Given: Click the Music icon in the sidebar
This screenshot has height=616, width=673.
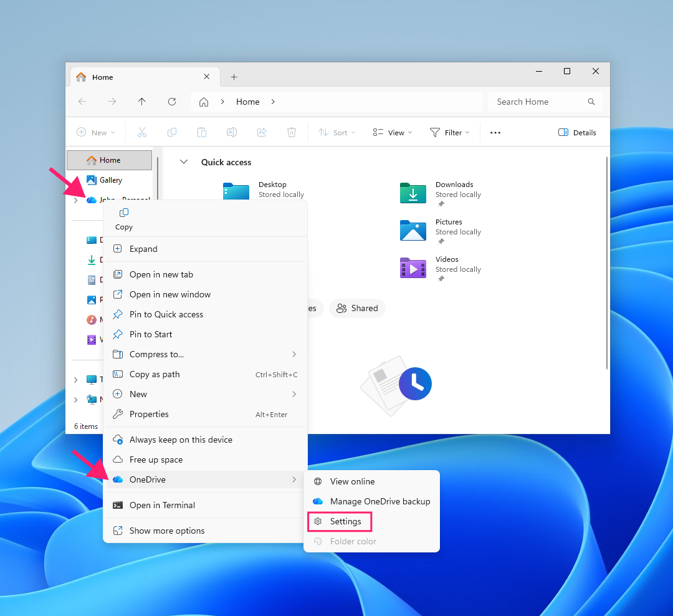Looking at the screenshot, I should (x=92, y=320).
